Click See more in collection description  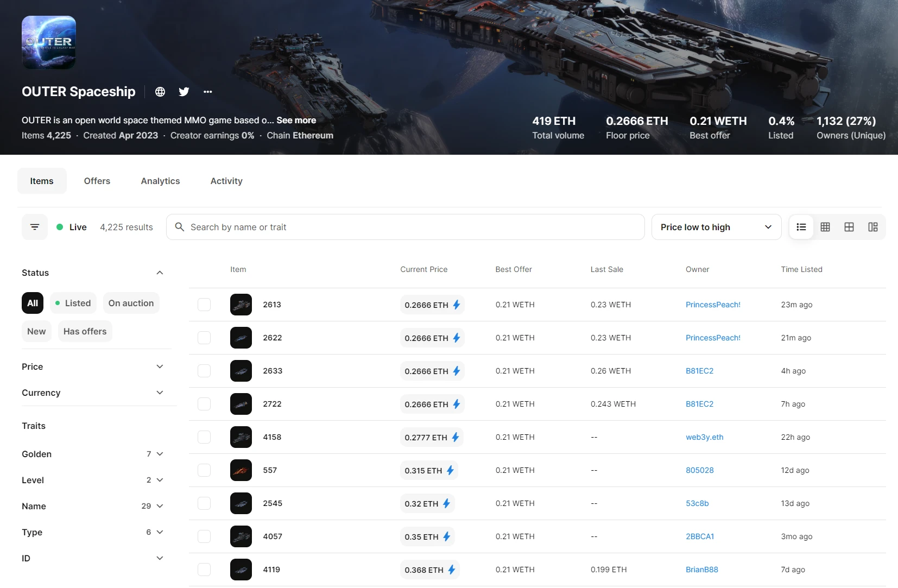pyautogui.click(x=296, y=120)
